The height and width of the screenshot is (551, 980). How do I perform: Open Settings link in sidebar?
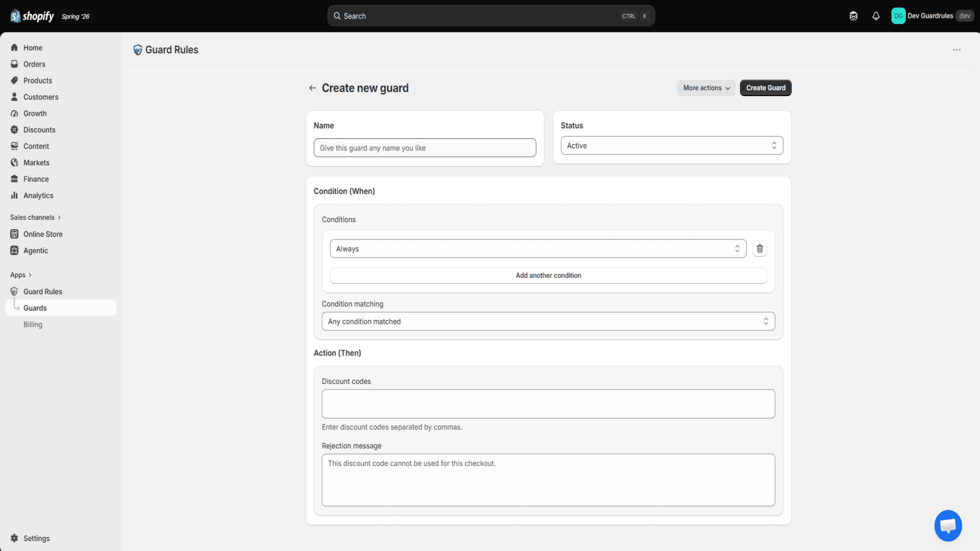(x=37, y=538)
